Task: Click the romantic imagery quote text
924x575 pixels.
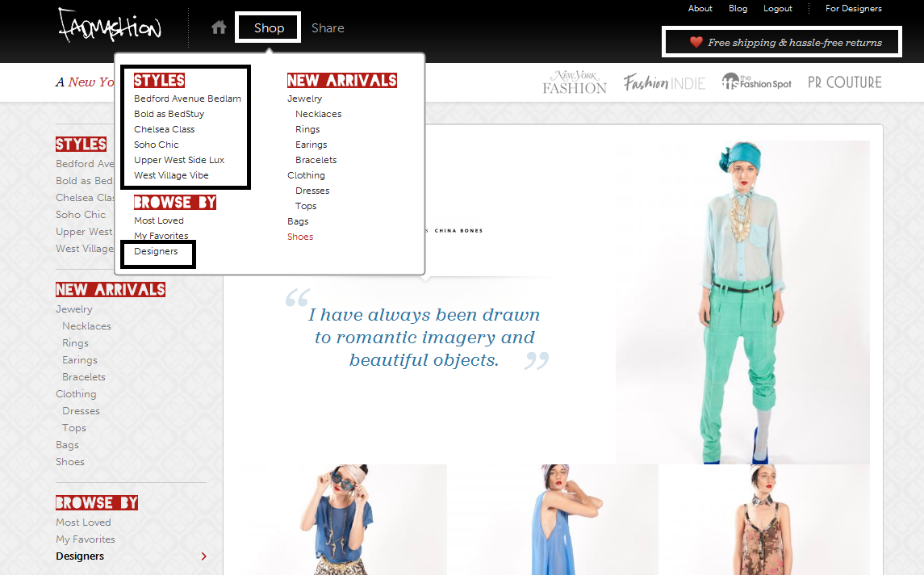Action: click(x=424, y=338)
